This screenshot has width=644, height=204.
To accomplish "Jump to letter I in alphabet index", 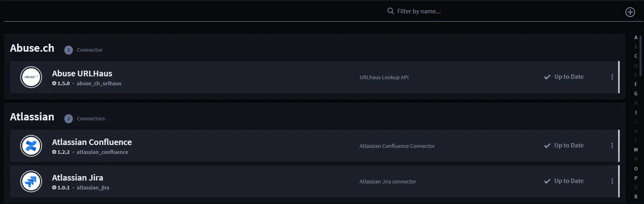I will tap(636, 113).
